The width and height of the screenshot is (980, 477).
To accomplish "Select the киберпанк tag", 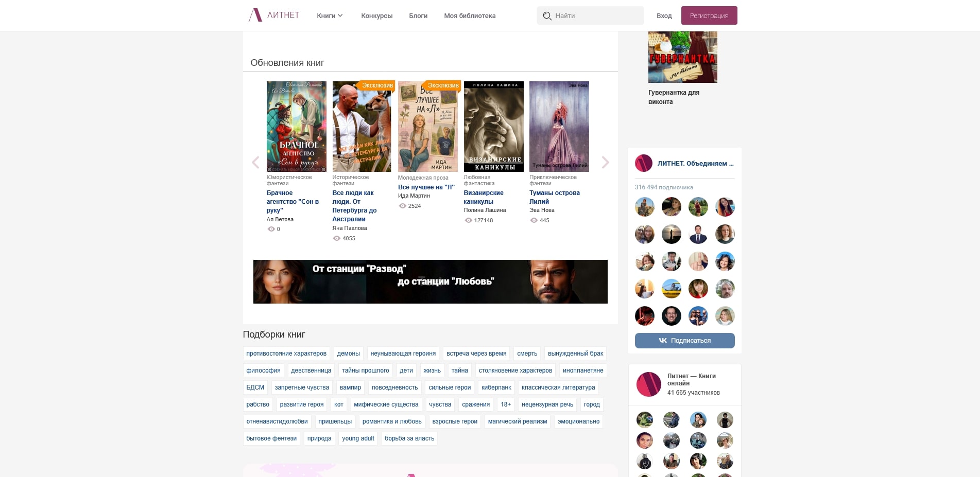I will (496, 387).
